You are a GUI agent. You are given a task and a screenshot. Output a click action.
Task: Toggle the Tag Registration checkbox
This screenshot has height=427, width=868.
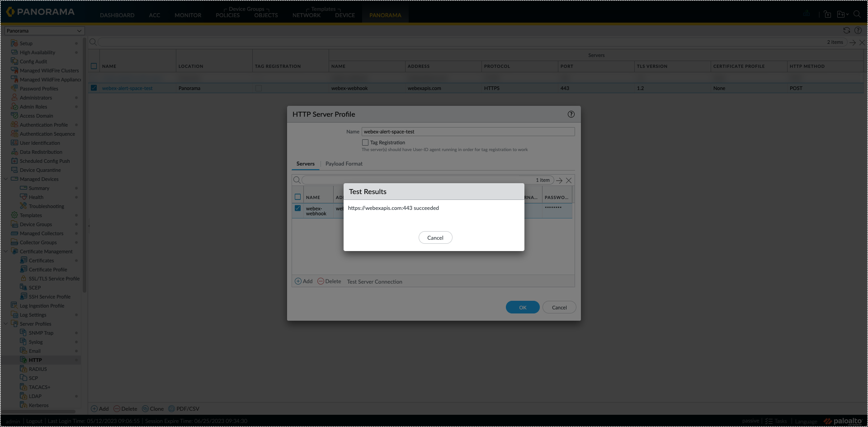[x=365, y=142]
